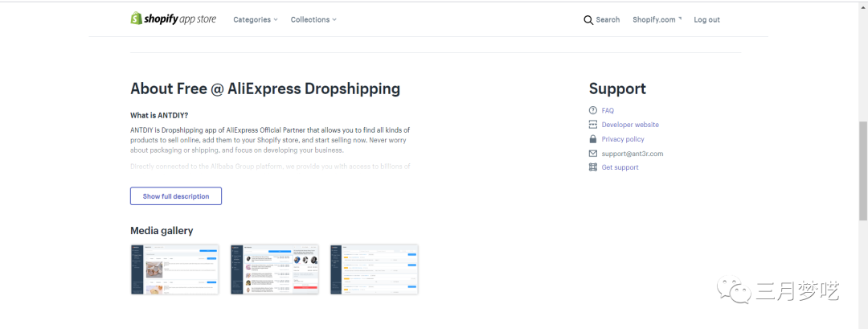Open the Privacy policy link
Viewport: 868px width, 329px height.
623,139
